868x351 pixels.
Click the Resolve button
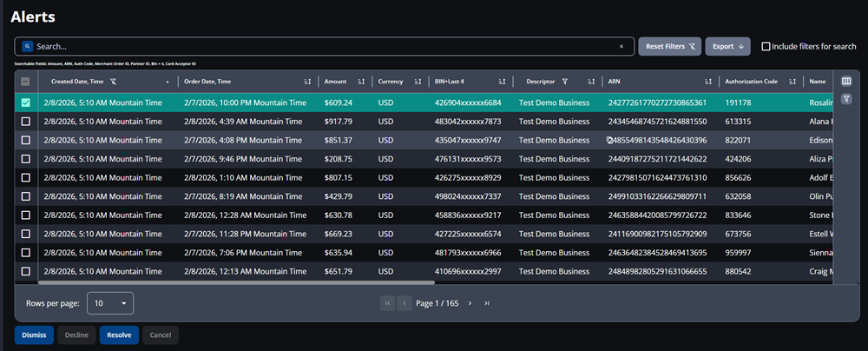click(119, 334)
